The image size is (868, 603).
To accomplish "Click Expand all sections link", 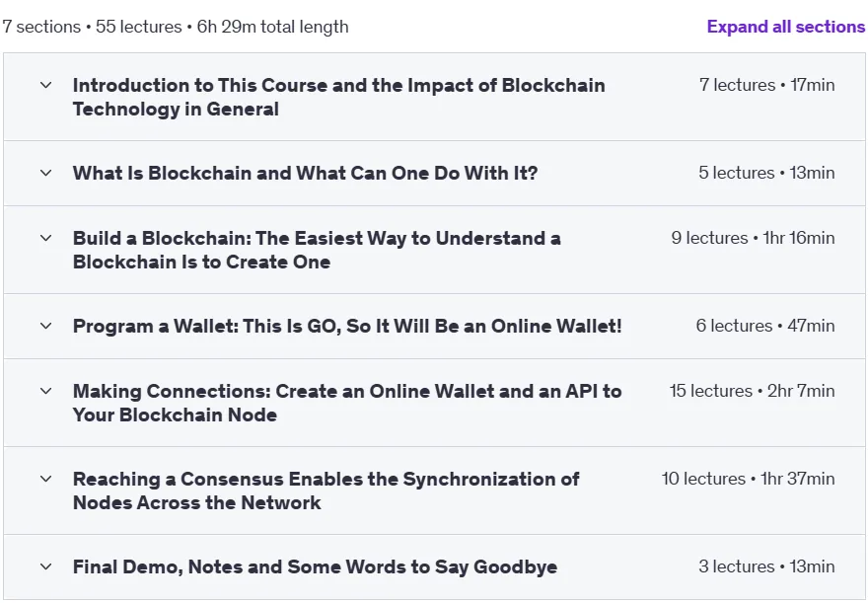I will (x=786, y=27).
